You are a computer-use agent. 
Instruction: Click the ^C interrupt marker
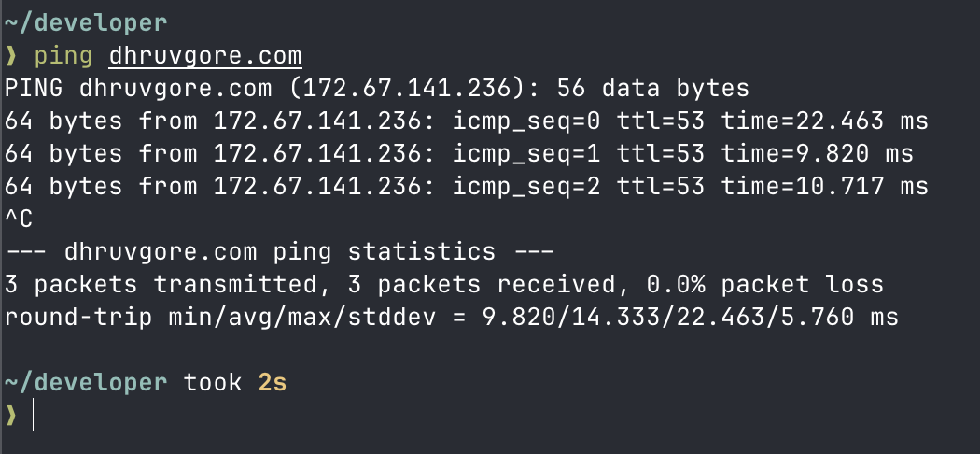[20, 220]
